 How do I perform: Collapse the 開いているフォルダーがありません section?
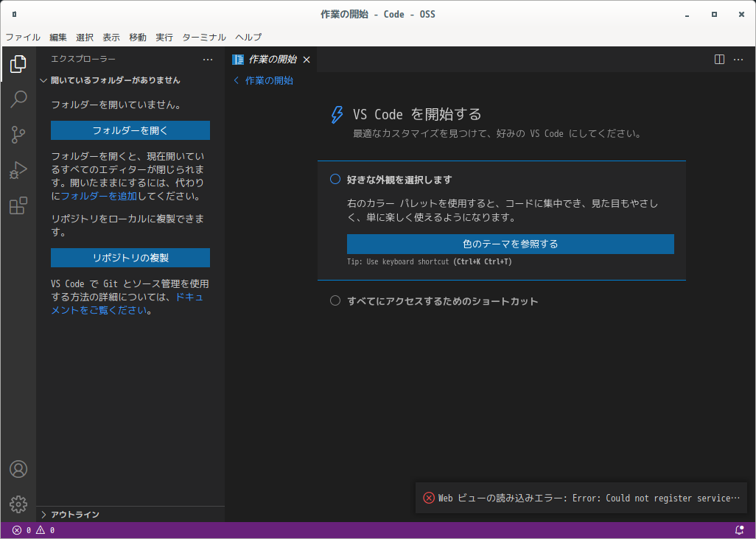130,80
